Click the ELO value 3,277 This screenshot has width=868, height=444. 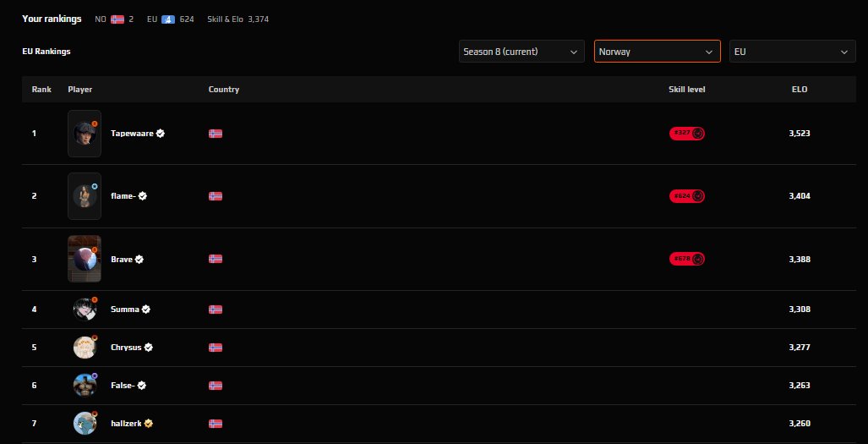[x=800, y=348]
